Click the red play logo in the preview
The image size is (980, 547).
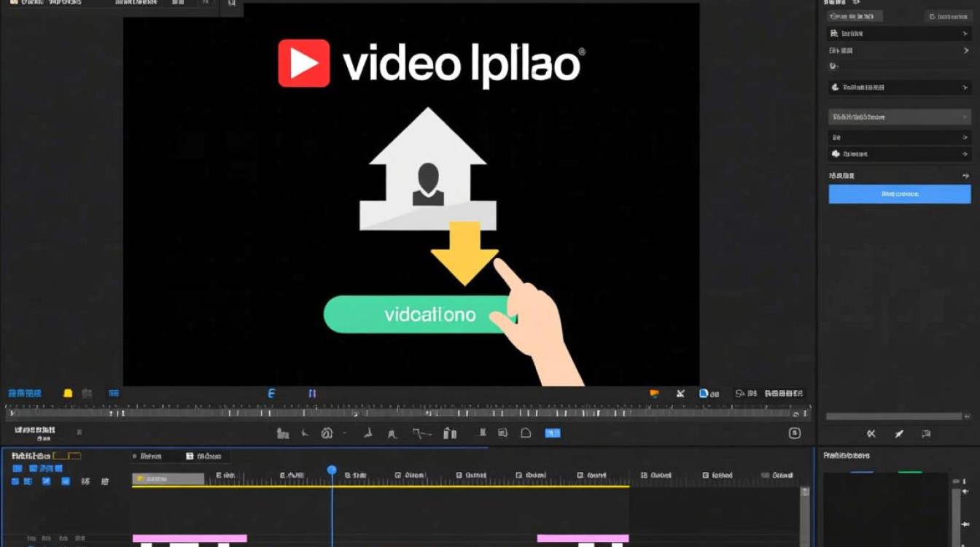point(303,63)
